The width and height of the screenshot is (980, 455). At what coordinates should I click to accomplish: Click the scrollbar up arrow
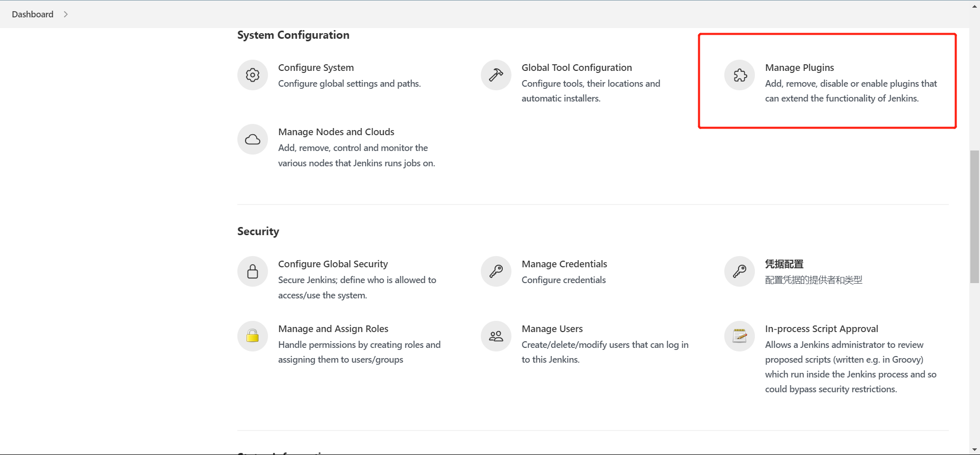[975, 7]
